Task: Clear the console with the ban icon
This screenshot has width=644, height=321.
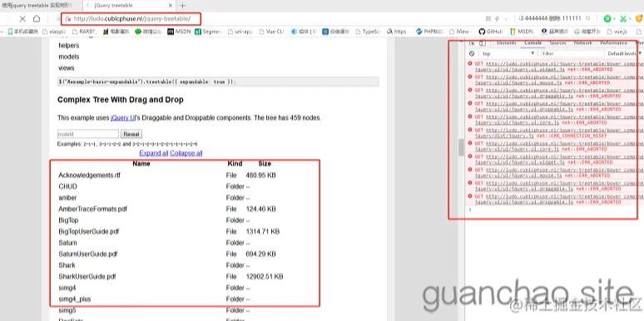Action: tap(472, 53)
